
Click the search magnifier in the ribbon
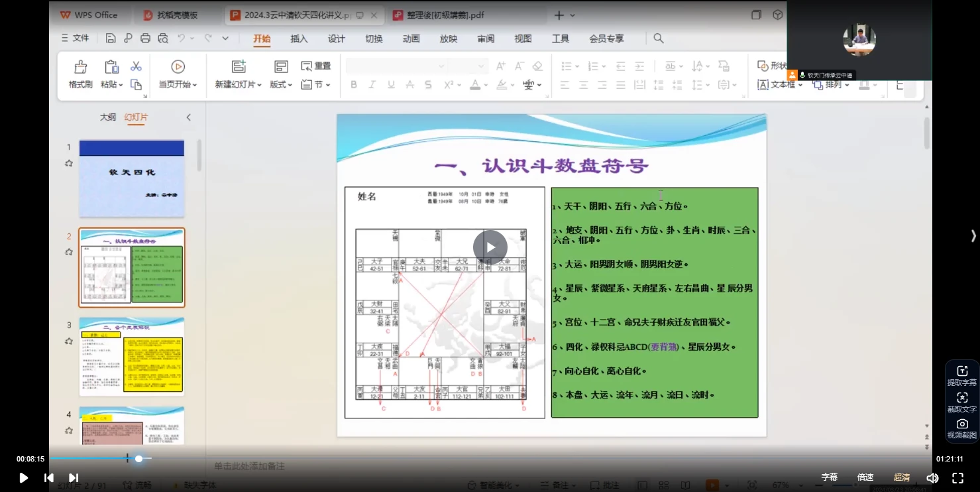click(x=658, y=38)
